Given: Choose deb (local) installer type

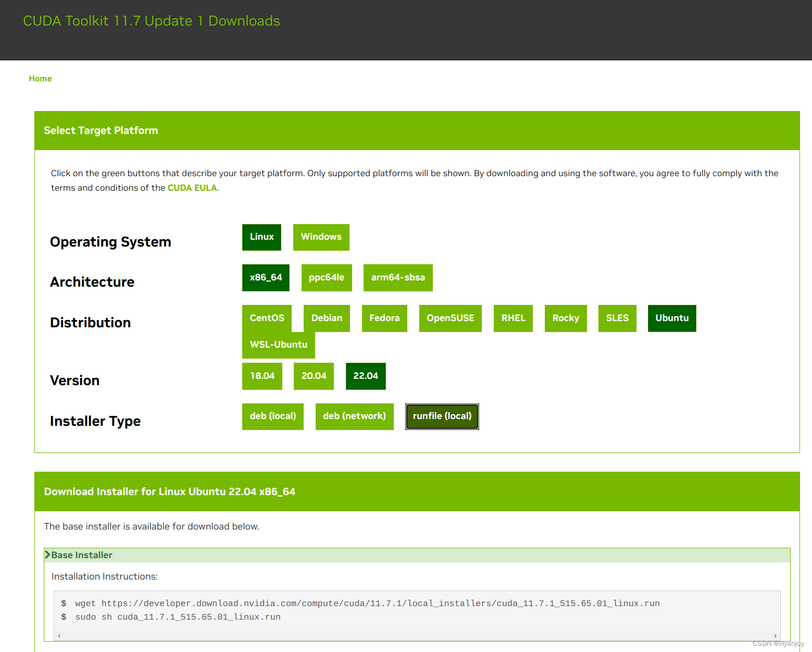Looking at the screenshot, I should (x=273, y=416).
